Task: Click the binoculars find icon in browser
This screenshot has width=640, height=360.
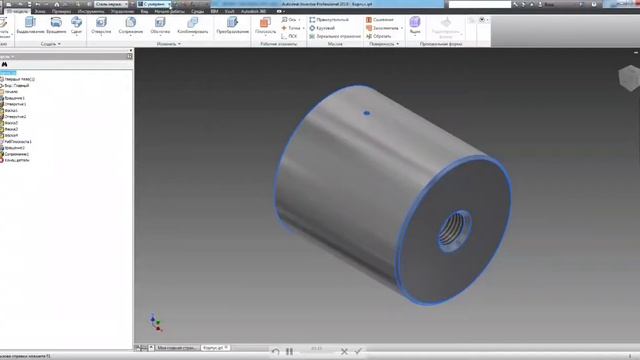Action: [x=4, y=64]
